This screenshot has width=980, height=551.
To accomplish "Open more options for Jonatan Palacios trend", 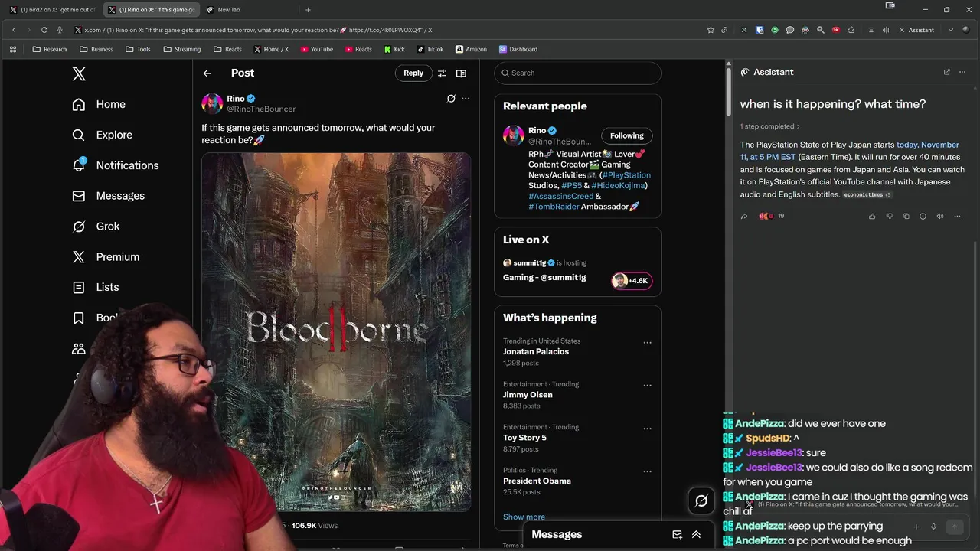I will [648, 343].
